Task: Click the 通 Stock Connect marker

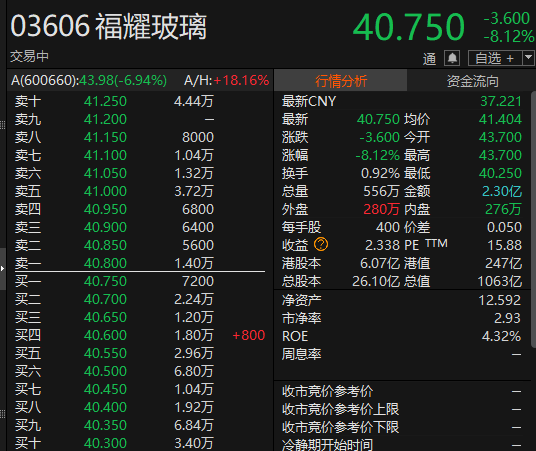Action: [x=429, y=58]
